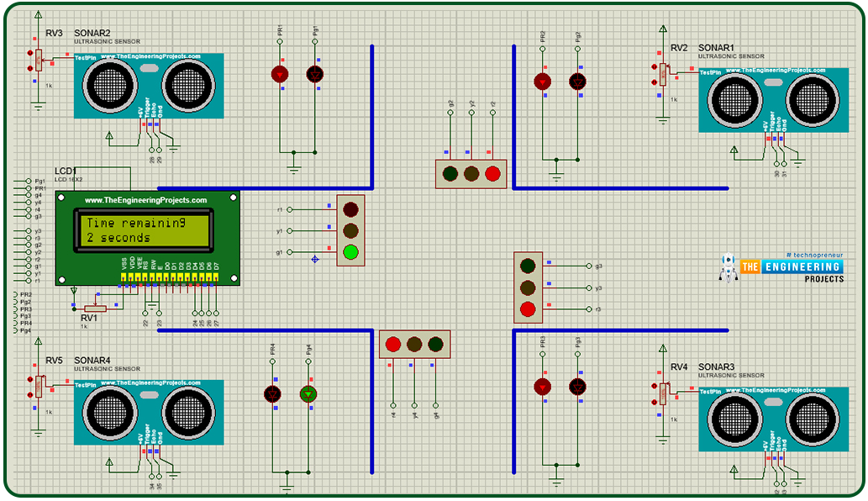Click the red LED below the PR1 terminal
The image size is (868, 501).
tap(280, 74)
